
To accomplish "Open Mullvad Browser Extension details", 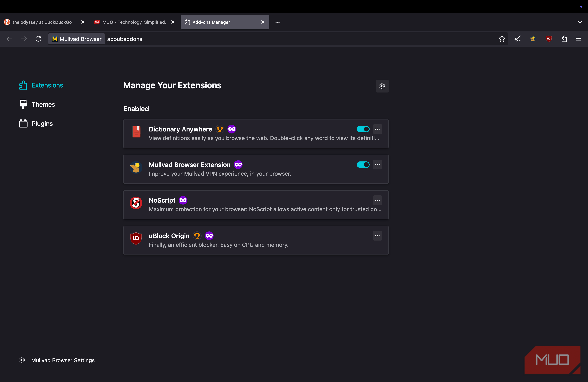I will pos(189,165).
